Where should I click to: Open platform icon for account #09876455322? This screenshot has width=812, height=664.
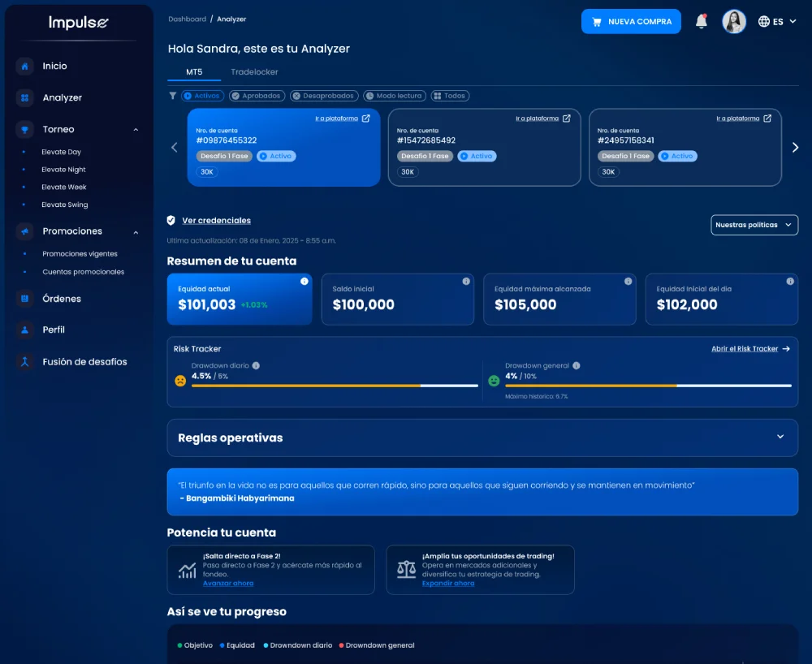point(365,119)
